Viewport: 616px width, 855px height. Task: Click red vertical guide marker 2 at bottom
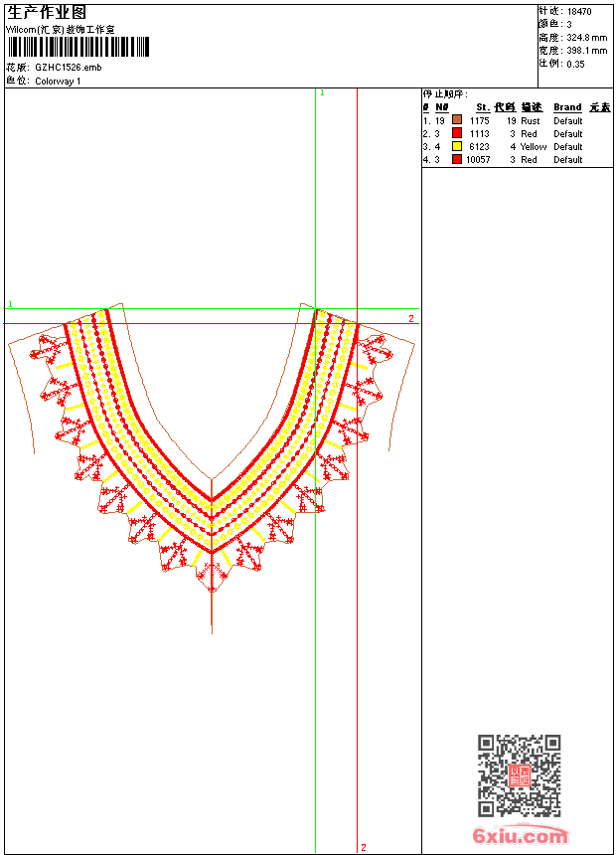(x=364, y=847)
